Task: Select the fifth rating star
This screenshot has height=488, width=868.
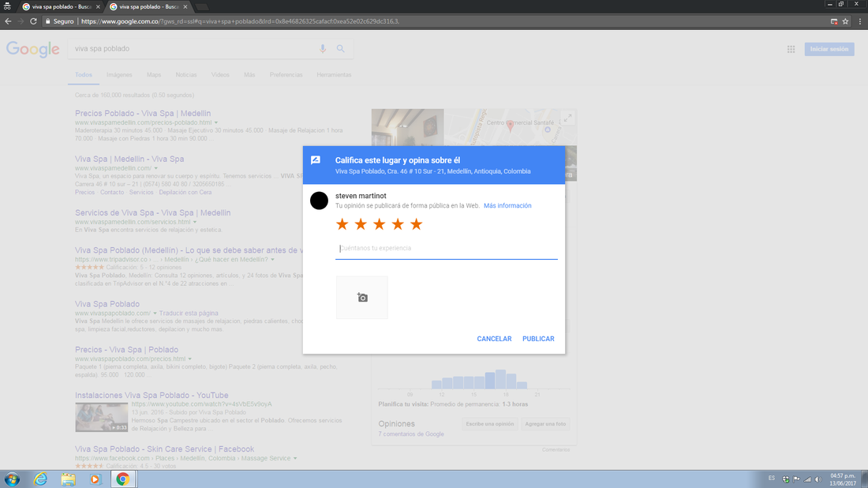Action: tap(417, 223)
